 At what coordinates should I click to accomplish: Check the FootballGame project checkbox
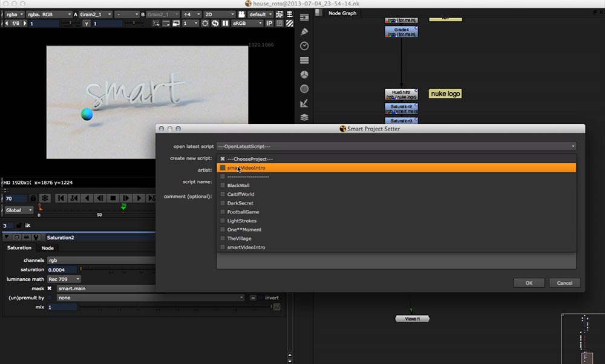point(223,212)
